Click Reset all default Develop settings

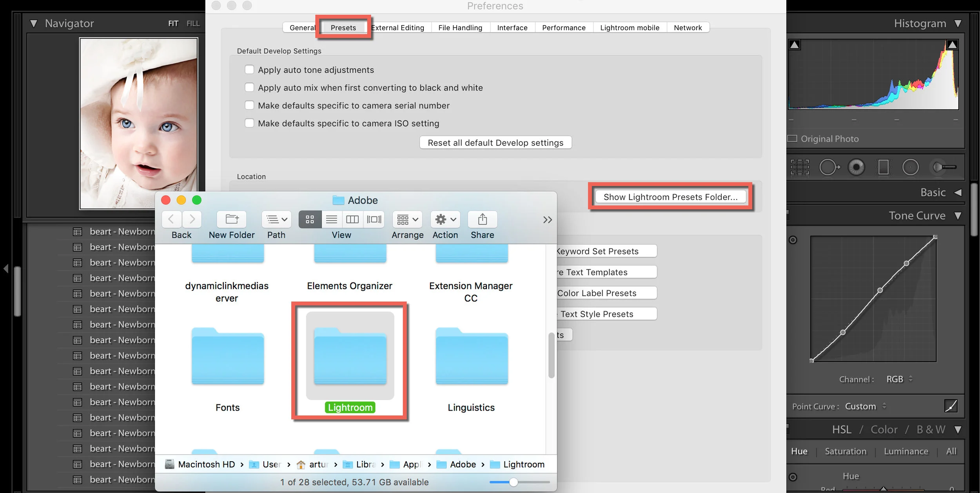click(x=495, y=143)
